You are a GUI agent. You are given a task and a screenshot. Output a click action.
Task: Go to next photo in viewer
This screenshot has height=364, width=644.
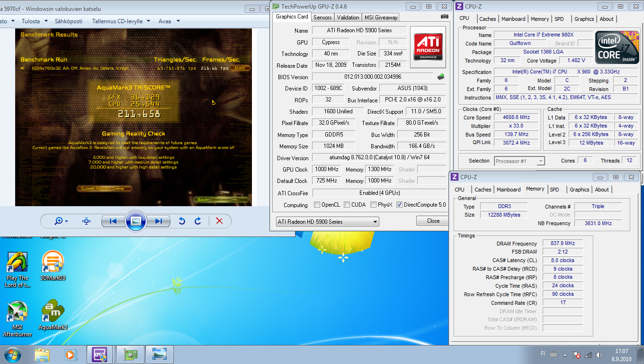pyautogui.click(x=158, y=221)
